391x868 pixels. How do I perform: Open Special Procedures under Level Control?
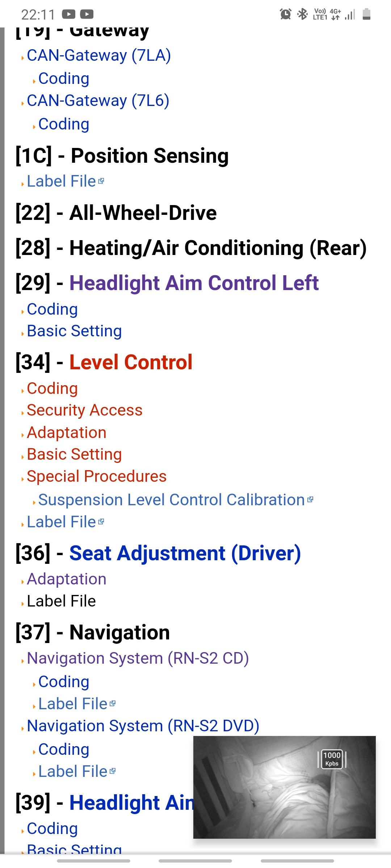point(96,476)
